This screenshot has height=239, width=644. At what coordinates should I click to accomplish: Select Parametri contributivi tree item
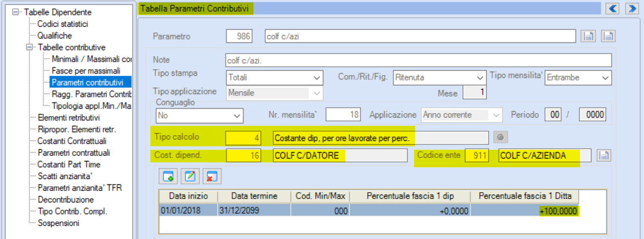[x=87, y=82]
